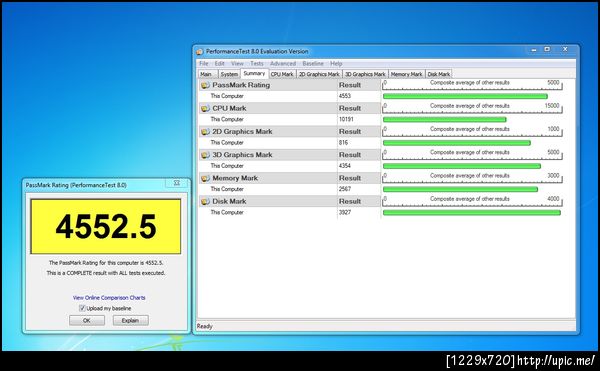The width and height of the screenshot is (600, 371).
Task: Toggle the Upload my baseline checkbox
Action: point(82,308)
